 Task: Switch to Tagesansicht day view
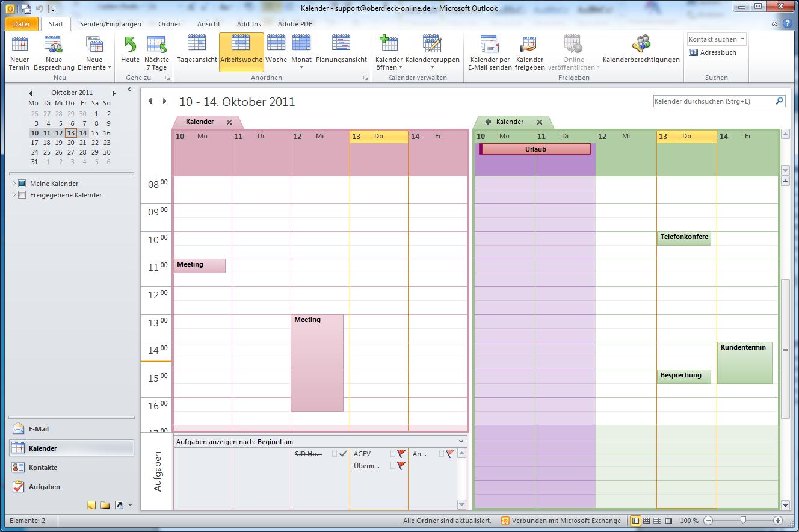tap(197, 49)
